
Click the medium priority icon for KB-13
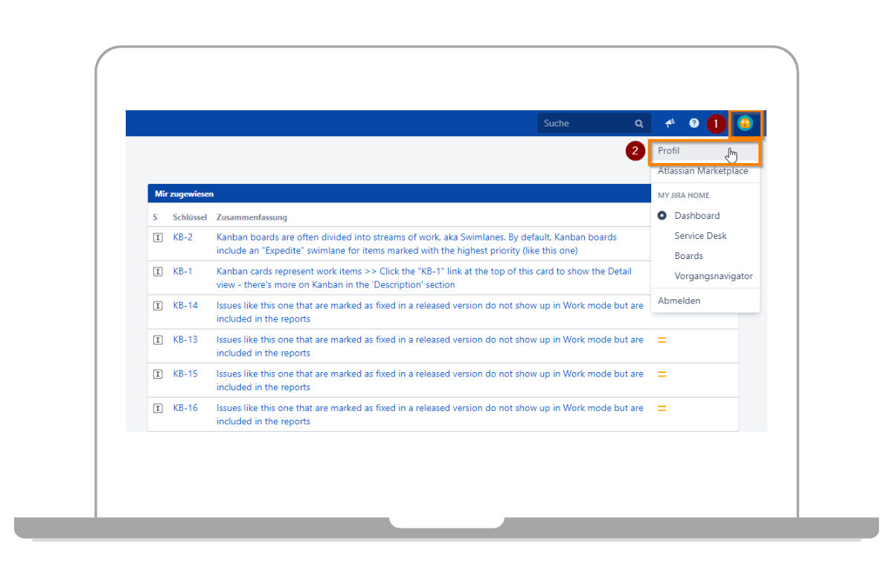click(662, 340)
